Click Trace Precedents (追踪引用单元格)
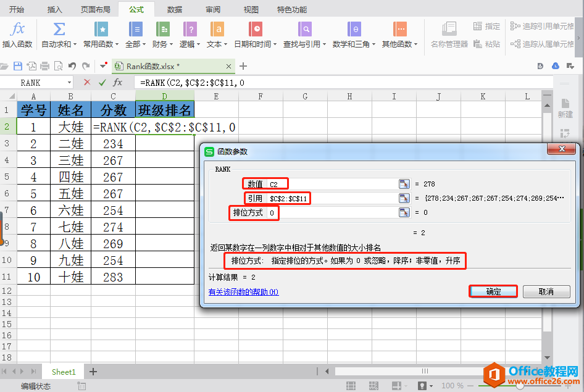This screenshot has width=584, height=392. [542, 26]
